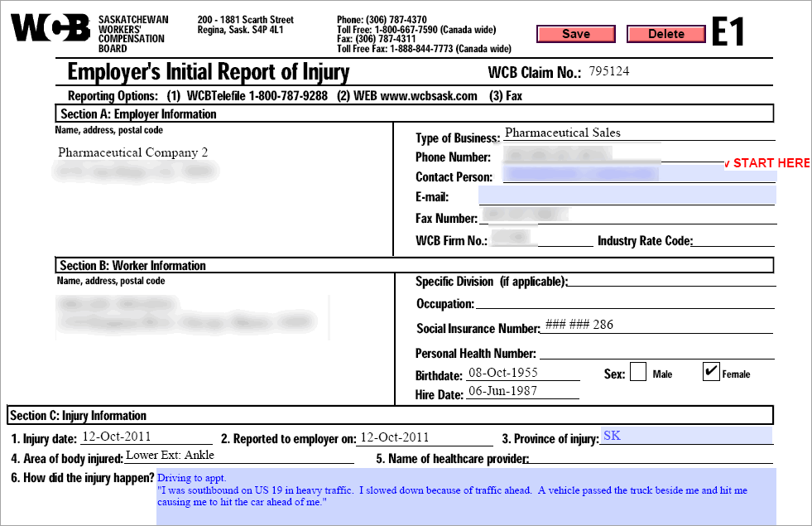This screenshot has width=812, height=526.
Task: Check the Male sex checkbox
Action: (x=638, y=372)
